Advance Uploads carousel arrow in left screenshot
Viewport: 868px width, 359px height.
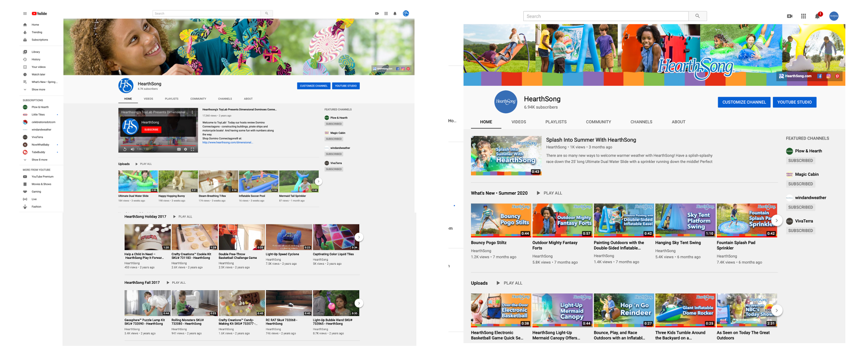tap(318, 181)
